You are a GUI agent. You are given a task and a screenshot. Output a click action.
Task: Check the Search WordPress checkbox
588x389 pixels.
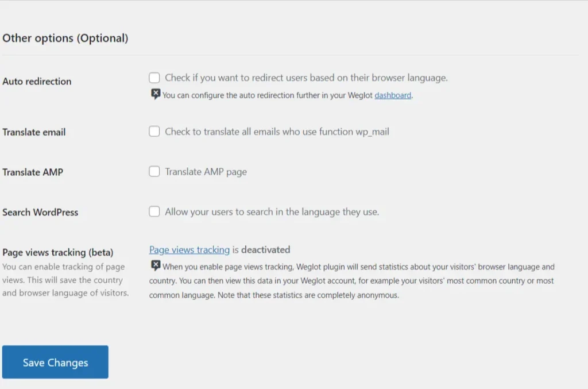[154, 211]
